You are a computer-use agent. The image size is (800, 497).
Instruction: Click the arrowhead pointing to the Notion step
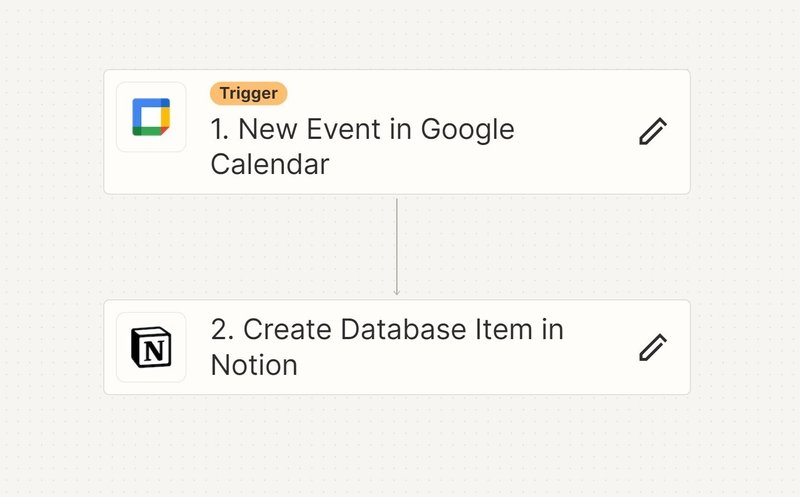click(396, 292)
